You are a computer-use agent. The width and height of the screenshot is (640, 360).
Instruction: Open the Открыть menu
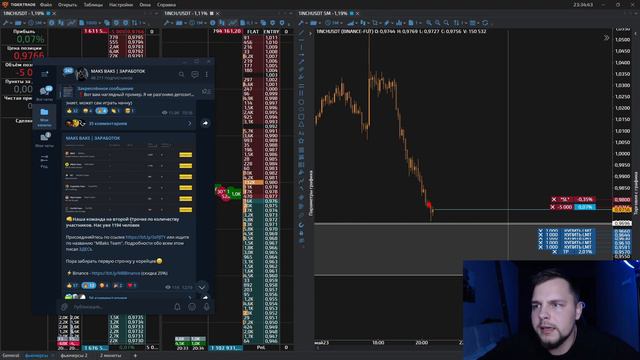click(x=67, y=4)
